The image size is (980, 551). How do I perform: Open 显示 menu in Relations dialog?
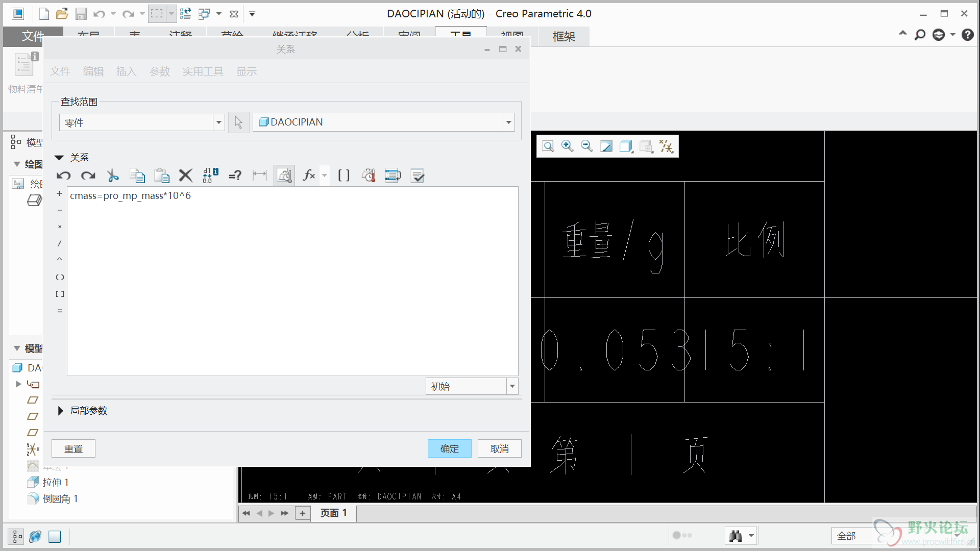click(247, 71)
